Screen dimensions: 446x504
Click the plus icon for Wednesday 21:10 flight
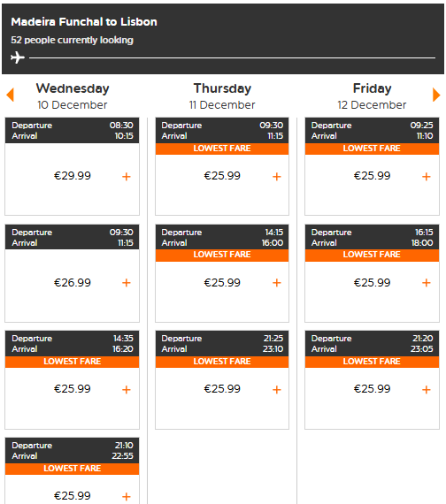(127, 497)
